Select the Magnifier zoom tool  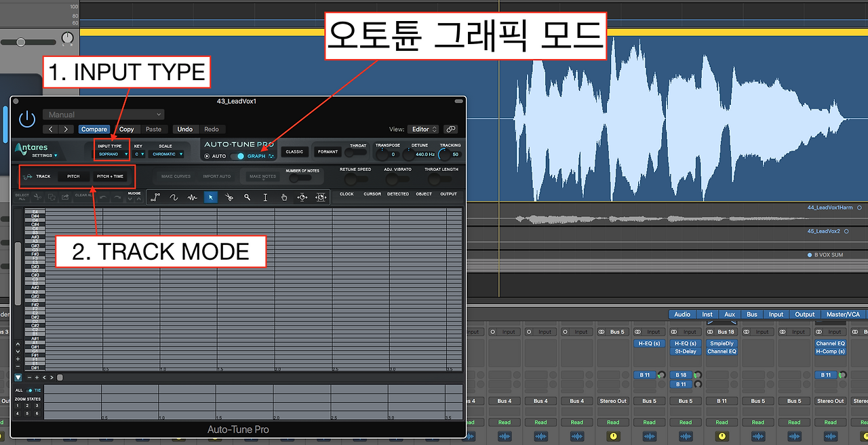[248, 197]
